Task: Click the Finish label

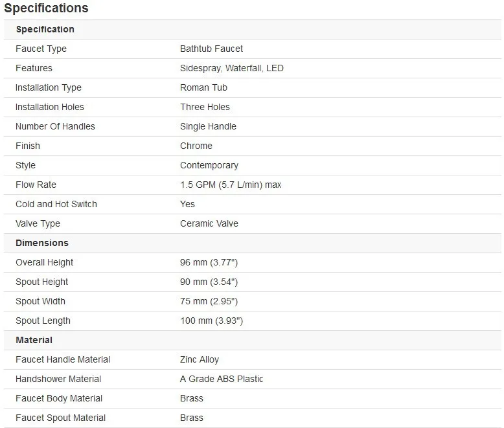Action: 28,146
